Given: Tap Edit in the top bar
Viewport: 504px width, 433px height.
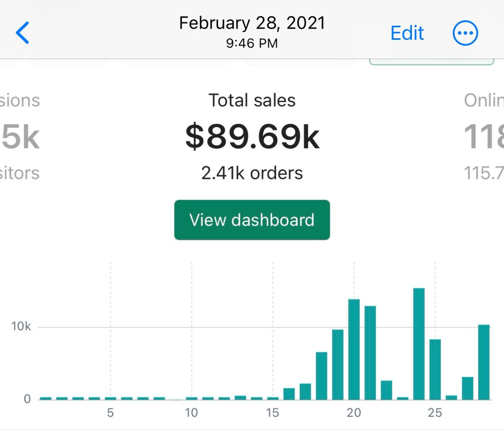Looking at the screenshot, I should pos(407,33).
